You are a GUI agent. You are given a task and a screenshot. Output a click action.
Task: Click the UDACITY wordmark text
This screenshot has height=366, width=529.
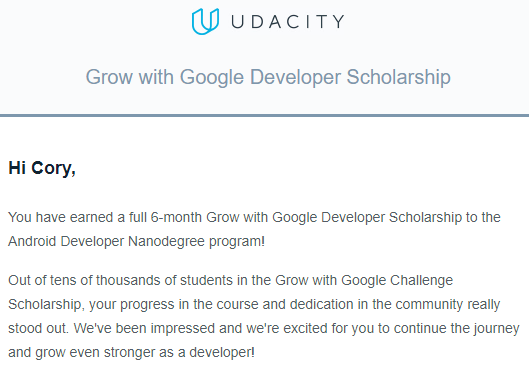tap(288, 22)
